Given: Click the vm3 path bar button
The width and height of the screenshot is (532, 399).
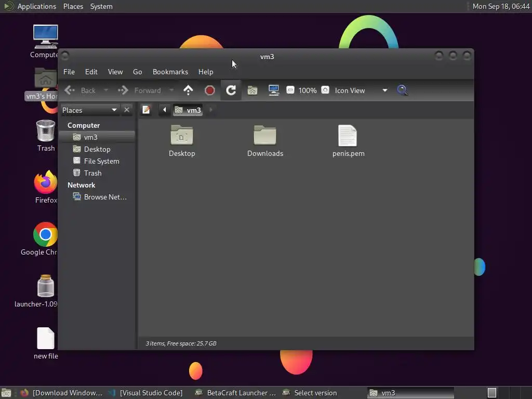Looking at the screenshot, I should 188,110.
